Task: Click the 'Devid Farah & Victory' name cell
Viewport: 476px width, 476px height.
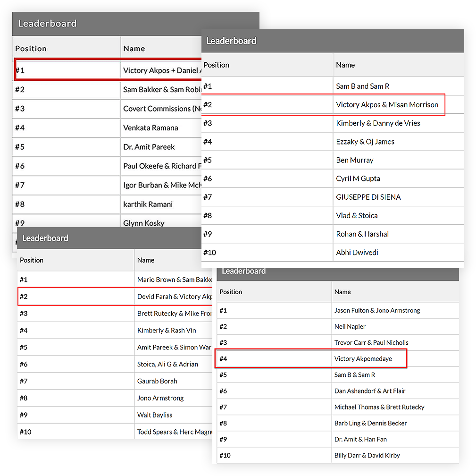Action: point(174,297)
